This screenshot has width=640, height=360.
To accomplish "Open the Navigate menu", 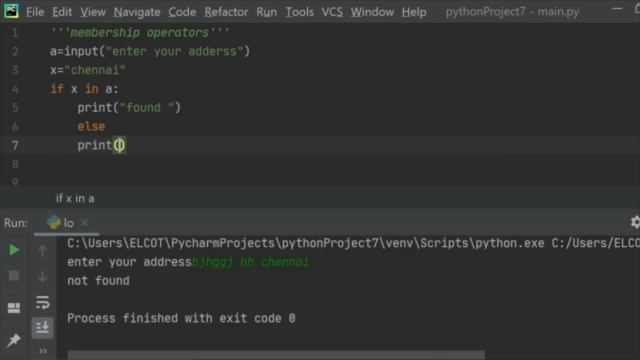I will tap(137, 12).
